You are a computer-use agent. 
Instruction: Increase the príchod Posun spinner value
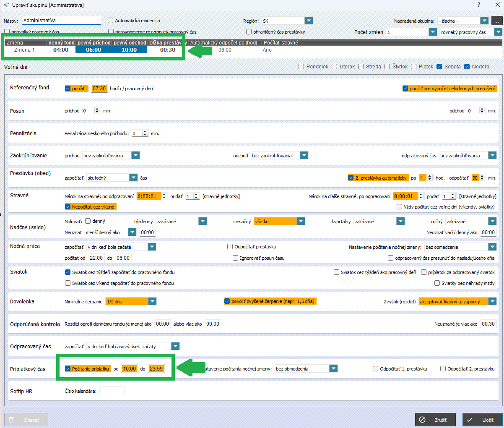point(97,109)
